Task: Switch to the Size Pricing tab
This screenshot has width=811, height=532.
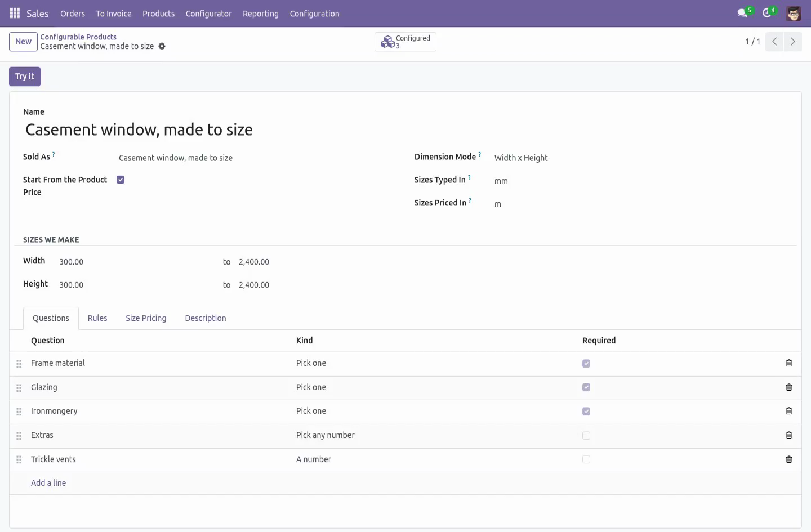Action: click(146, 318)
